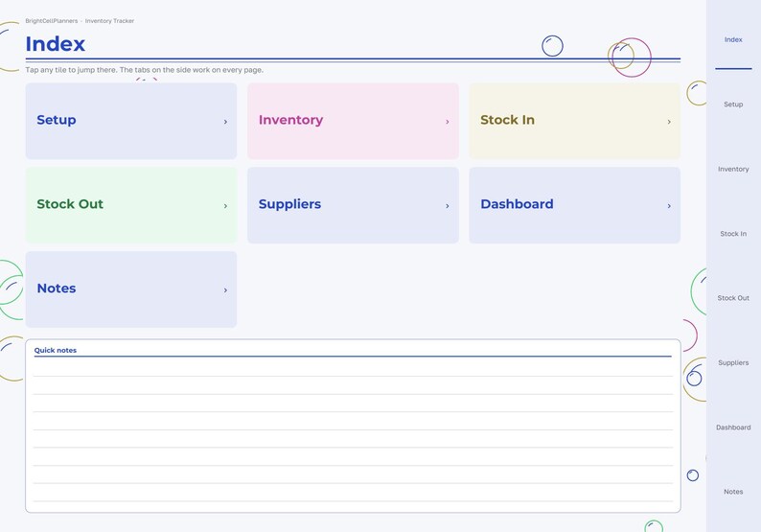The height and width of the screenshot is (532, 761).
Task: Open the Setup tile
Action: [131, 121]
